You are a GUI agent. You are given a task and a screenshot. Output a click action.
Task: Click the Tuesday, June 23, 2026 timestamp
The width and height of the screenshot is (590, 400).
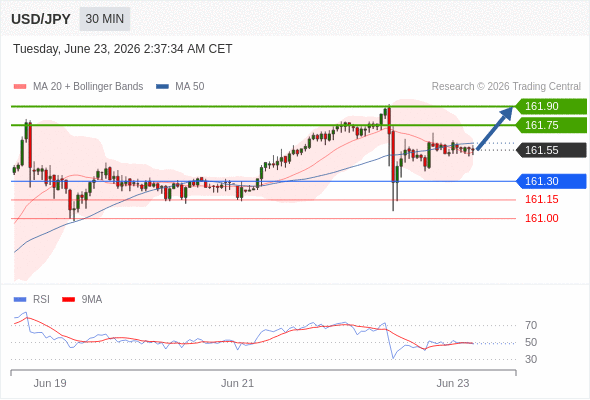[x=123, y=49]
